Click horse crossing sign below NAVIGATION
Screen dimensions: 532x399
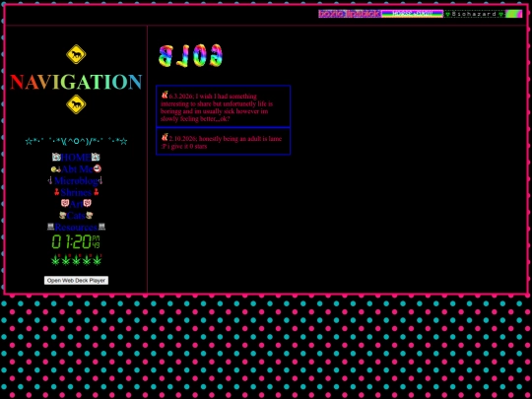[x=76, y=104]
